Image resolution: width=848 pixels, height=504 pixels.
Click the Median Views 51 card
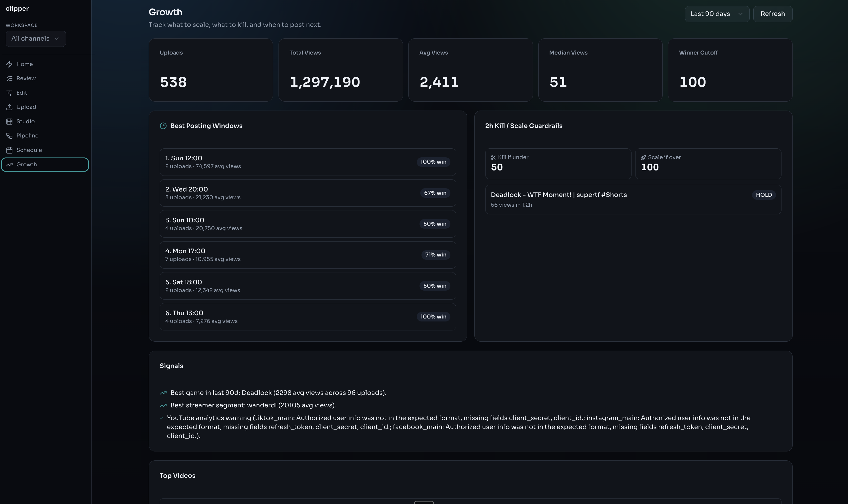coord(600,70)
